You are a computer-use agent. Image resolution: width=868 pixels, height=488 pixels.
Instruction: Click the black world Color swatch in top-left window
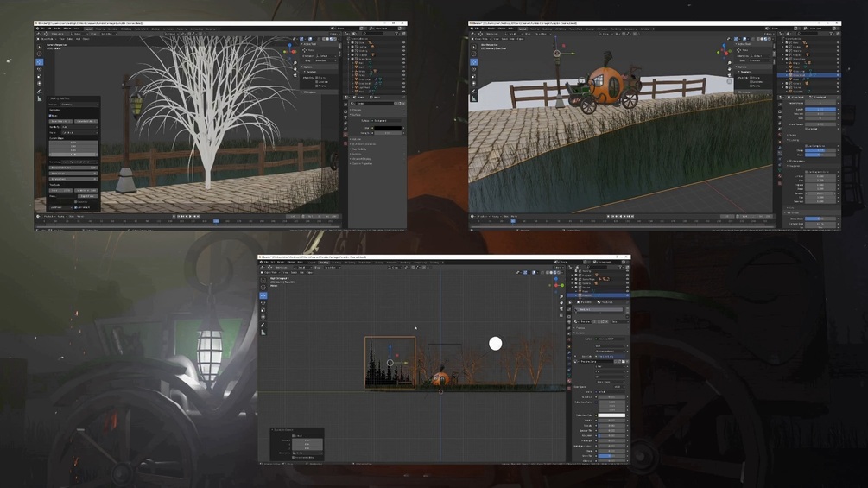pos(388,128)
